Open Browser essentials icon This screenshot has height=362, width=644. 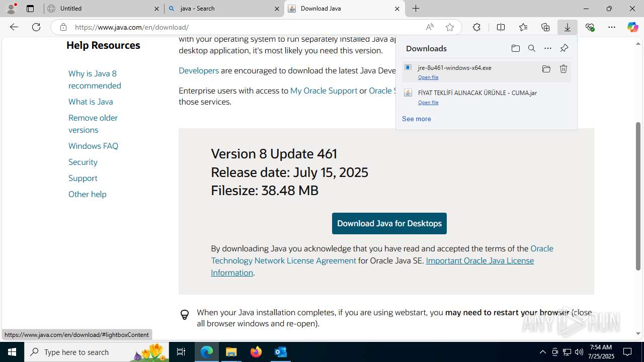pos(590,27)
